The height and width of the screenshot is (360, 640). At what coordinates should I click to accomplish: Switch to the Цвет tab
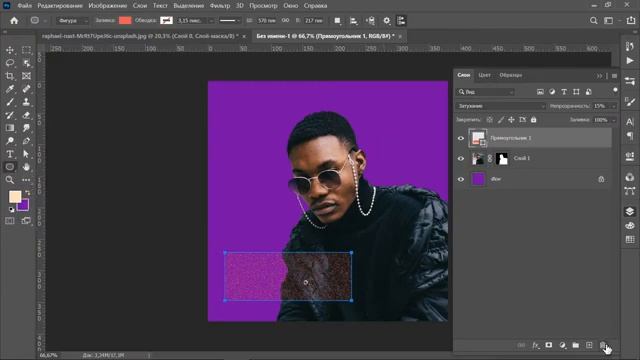484,75
